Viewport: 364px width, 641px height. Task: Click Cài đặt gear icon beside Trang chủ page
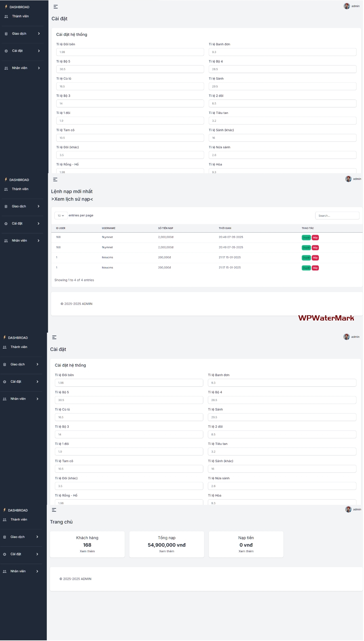point(5,554)
